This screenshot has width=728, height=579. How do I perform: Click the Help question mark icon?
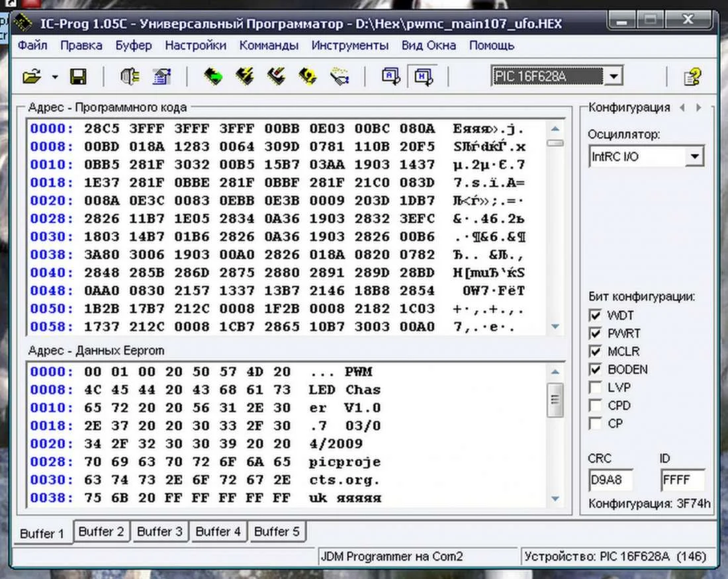coord(692,77)
